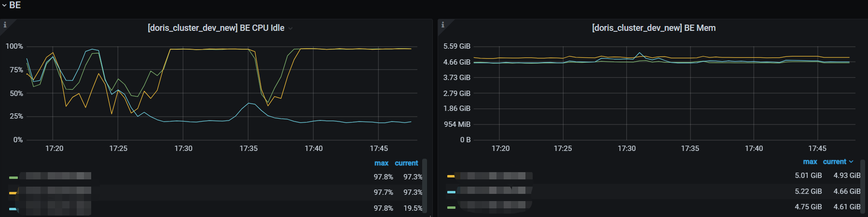
Task: Sort CPU Idle legend by max column
Action: point(381,163)
